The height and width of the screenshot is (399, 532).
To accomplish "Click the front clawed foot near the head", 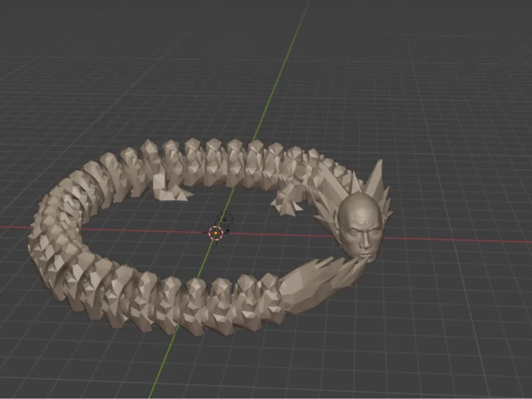I will pyautogui.click(x=285, y=203).
